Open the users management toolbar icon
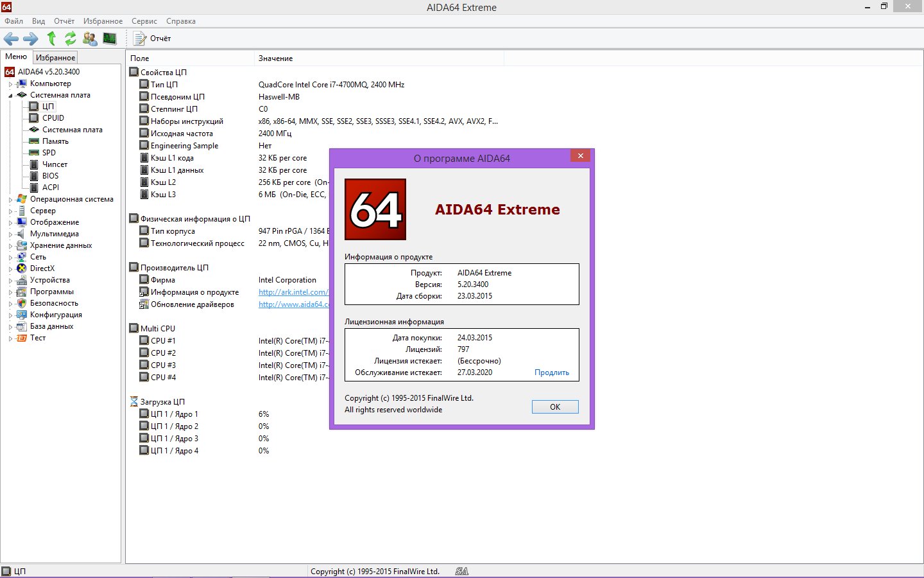This screenshot has width=924, height=578. point(90,39)
